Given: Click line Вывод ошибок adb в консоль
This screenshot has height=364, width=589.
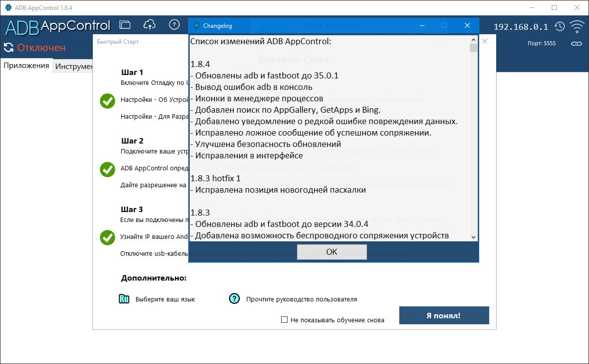Looking at the screenshot, I should point(251,87).
